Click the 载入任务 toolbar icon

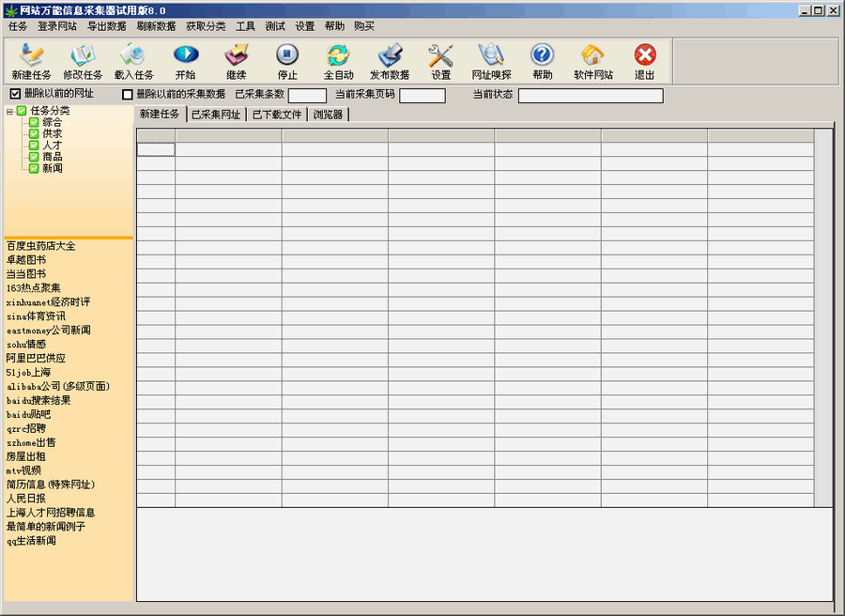pos(133,55)
